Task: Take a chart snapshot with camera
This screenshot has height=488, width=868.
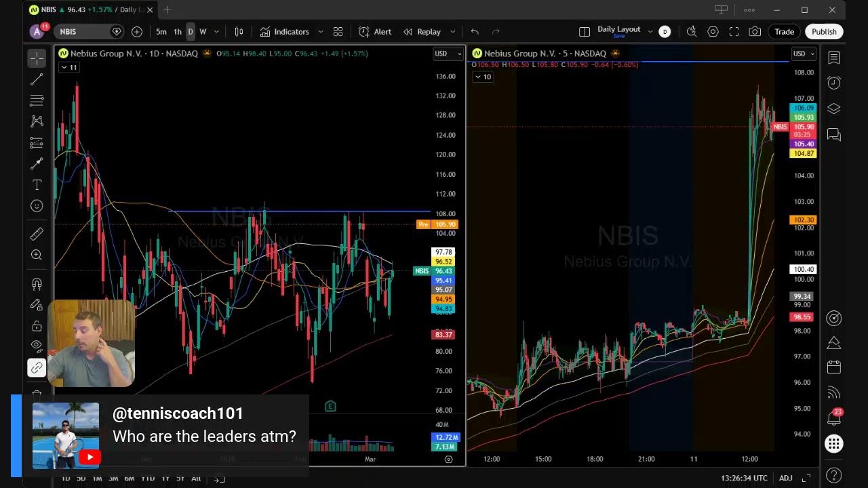Action: click(x=755, y=32)
